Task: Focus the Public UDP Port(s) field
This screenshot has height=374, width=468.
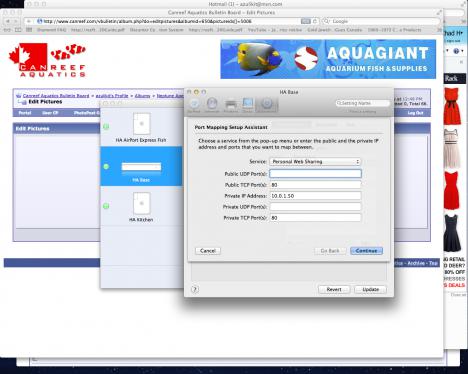Action: [315, 174]
